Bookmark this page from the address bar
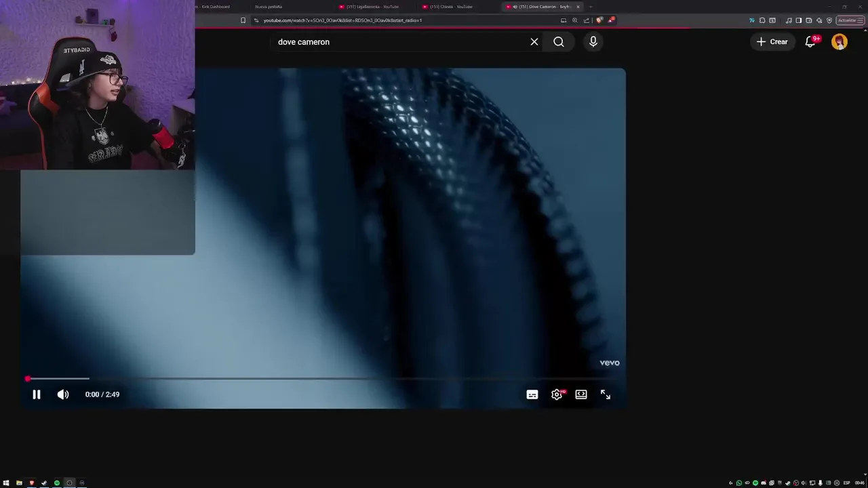Viewport: 868px width, 488px height. (x=243, y=20)
